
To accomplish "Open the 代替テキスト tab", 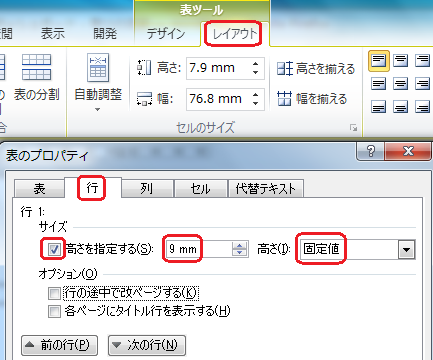I will click(266, 189).
